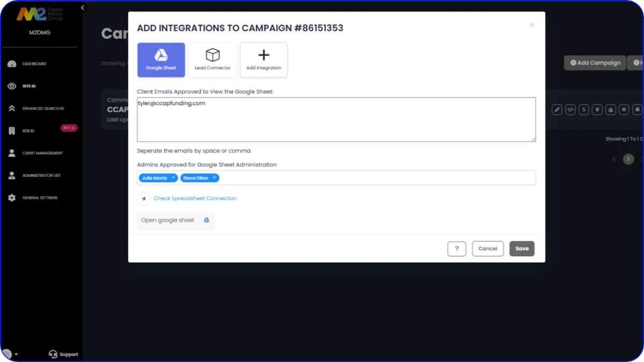Click the M2DMG account name text
644x362 pixels.
tap(40, 32)
